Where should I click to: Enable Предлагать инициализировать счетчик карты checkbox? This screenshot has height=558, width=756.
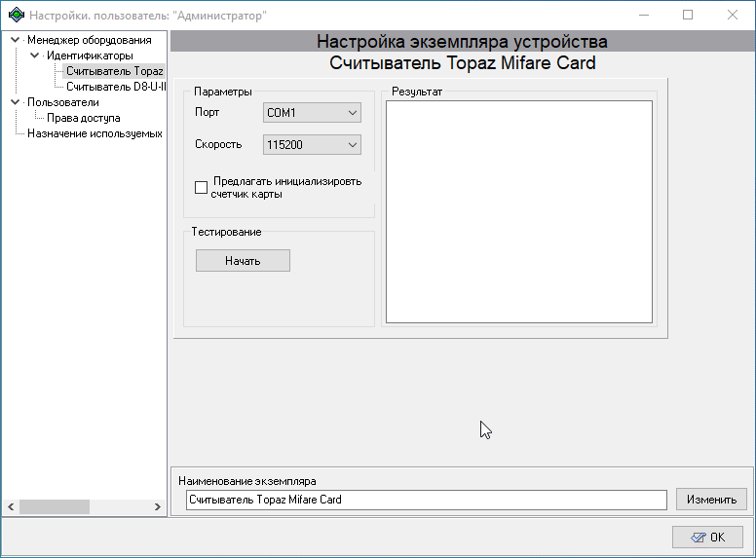pyautogui.click(x=201, y=187)
